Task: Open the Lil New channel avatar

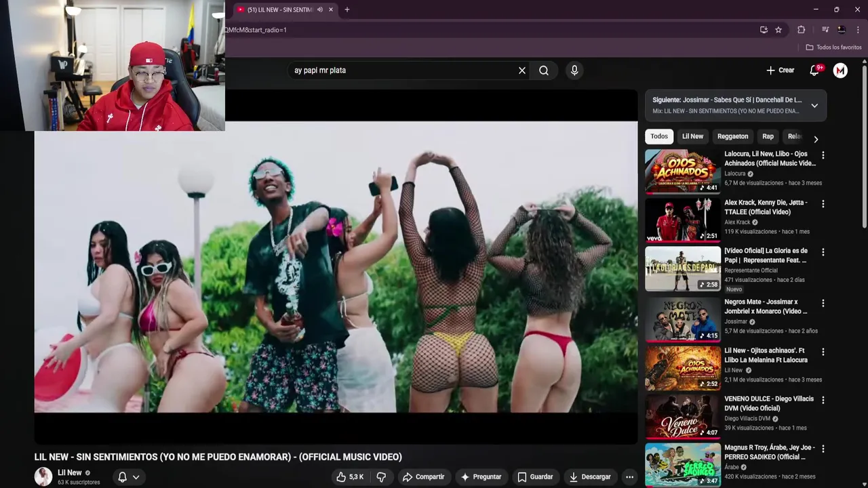Action: point(43,477)
